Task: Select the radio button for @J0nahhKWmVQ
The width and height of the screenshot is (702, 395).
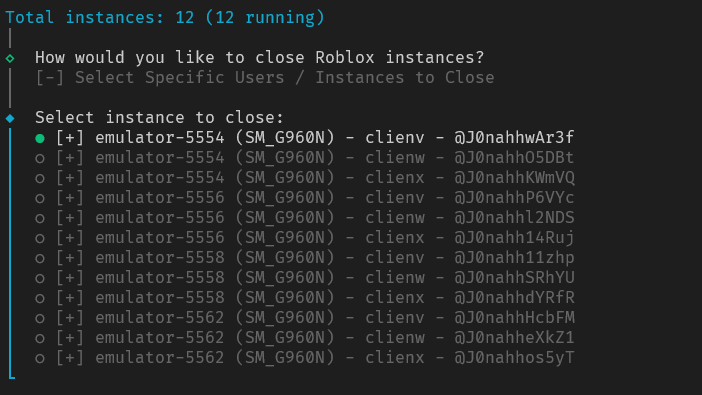Action: click(40, 179)
